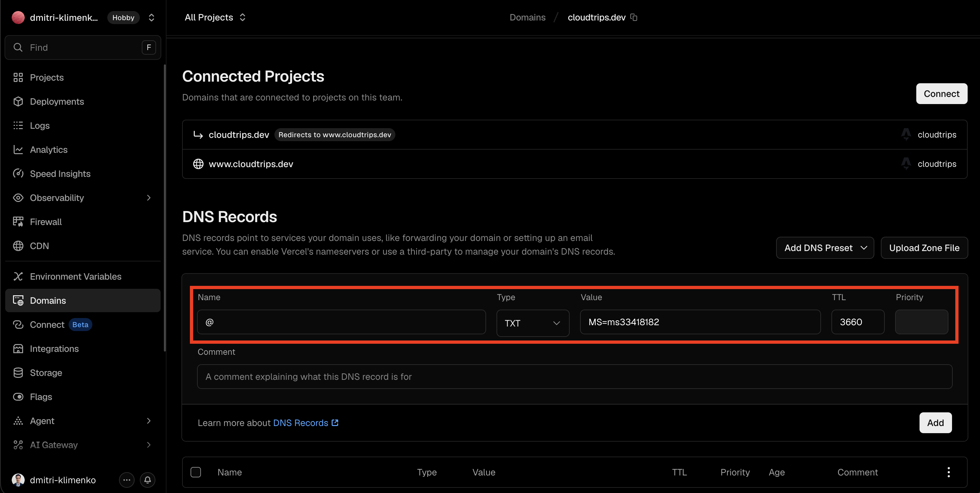The width and height of the screenshot is (980, 493).
Task: Click the Domains breadcrumb link
Action: pyautogui.click(x=528, y=18)
